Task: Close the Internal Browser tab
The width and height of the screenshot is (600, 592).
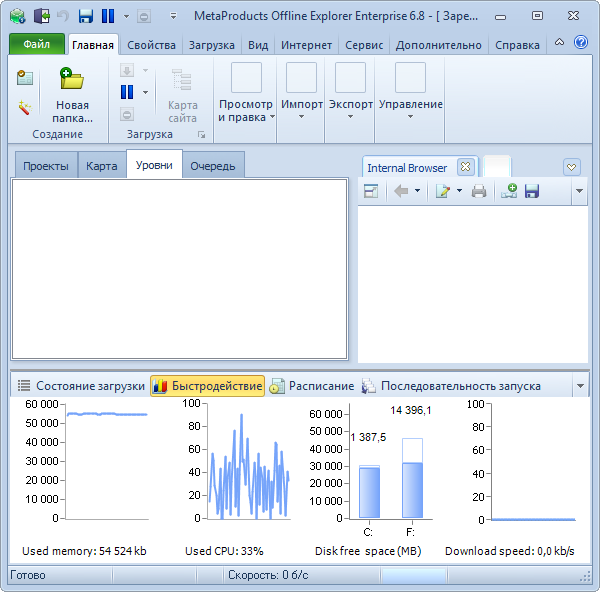Action: tap(465, 167)
